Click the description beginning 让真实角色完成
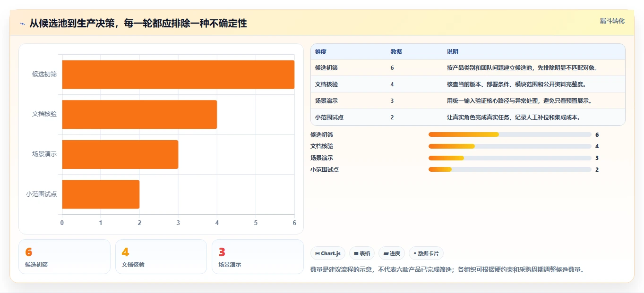The width and height of the screenshot is (644, 293). (x=514, y=117)
